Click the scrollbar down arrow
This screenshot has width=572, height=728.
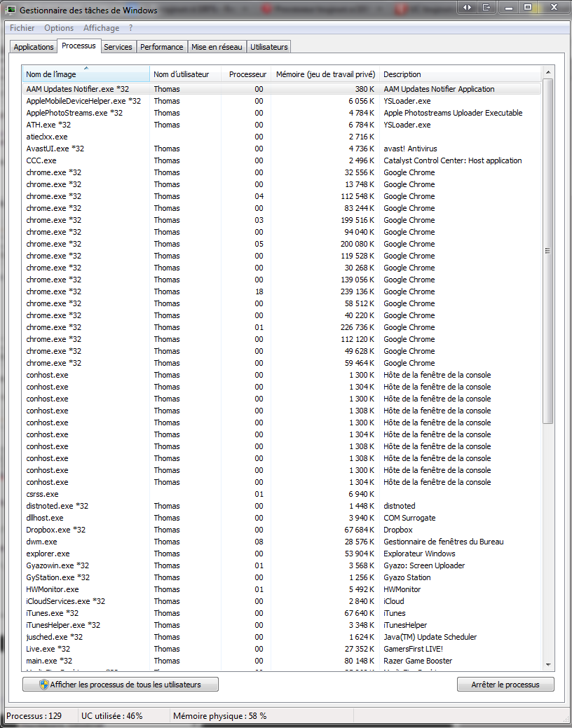point(548,665)
